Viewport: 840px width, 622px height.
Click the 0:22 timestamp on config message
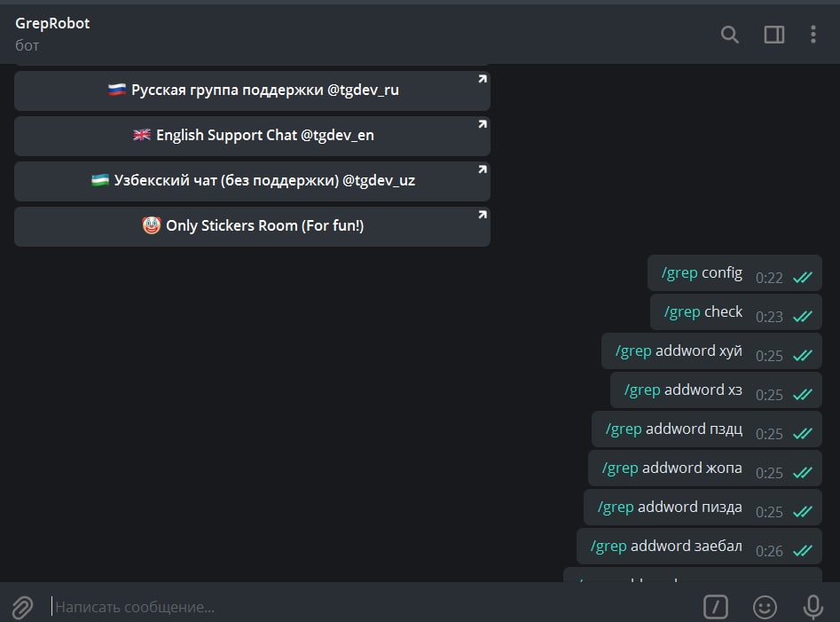[769, 278]
